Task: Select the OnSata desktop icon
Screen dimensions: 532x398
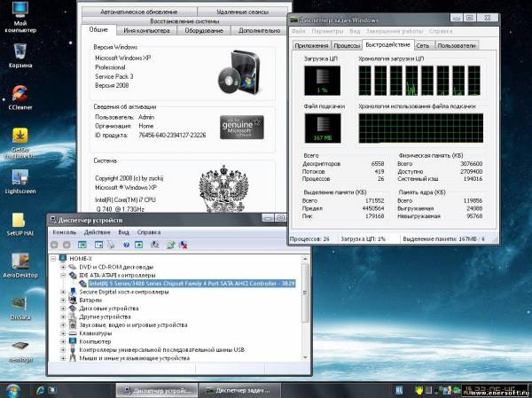Action: 20,308
